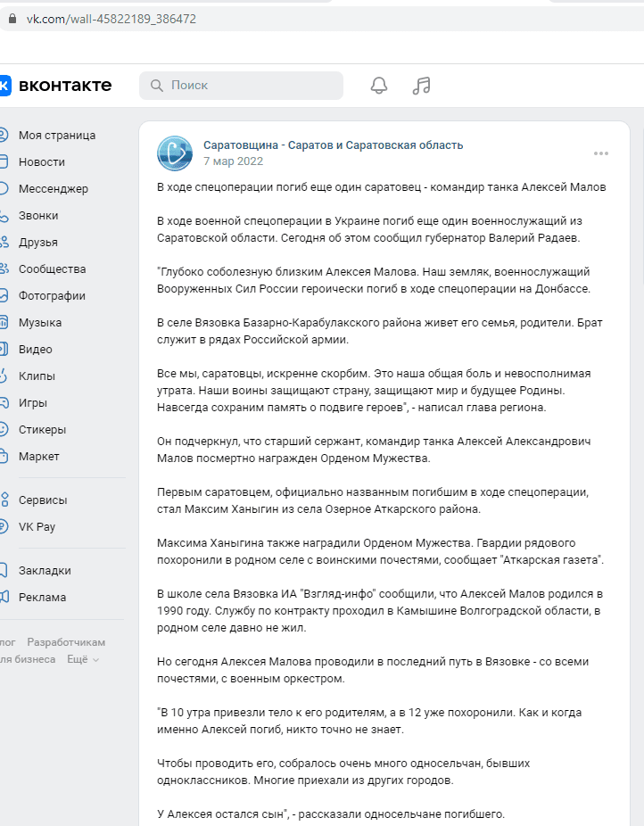Click the VK Pay sidebar icon
644x826 pixels.
[4, 527]
